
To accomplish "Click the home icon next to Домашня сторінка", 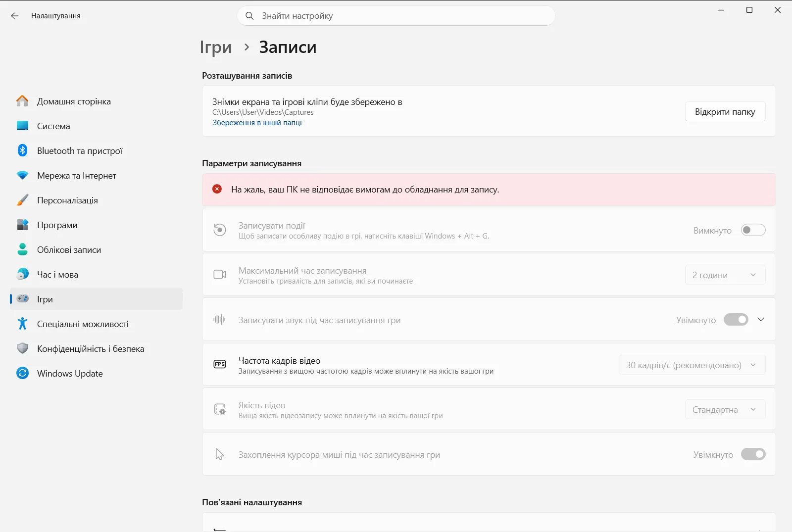I will pyautogui.click(x=22, y=101).
